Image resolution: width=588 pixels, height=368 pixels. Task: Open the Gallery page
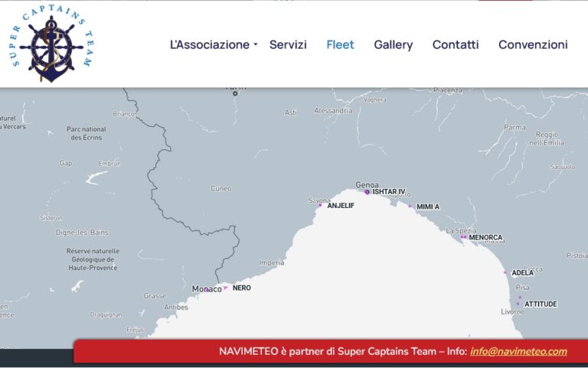click(394, 44)
